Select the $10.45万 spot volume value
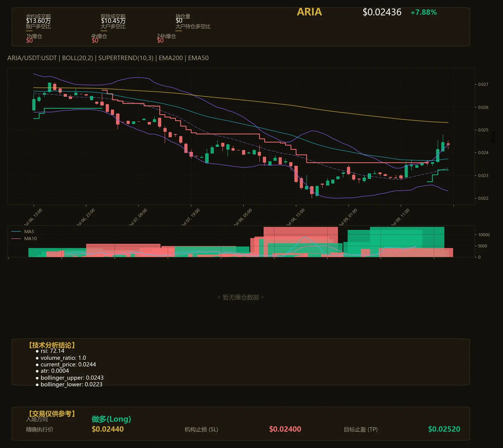 (x=113, y=21)
